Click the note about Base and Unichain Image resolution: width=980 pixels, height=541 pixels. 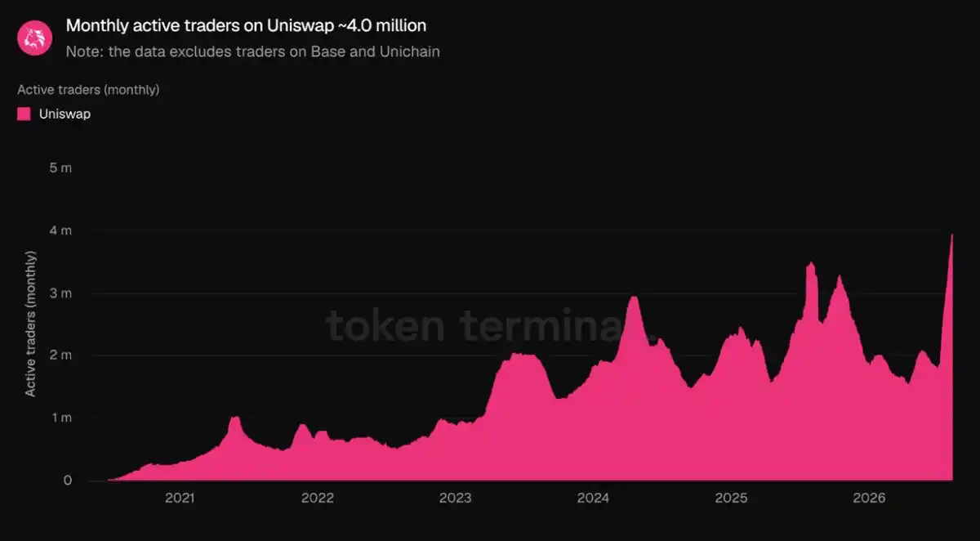tap(253, 51)
